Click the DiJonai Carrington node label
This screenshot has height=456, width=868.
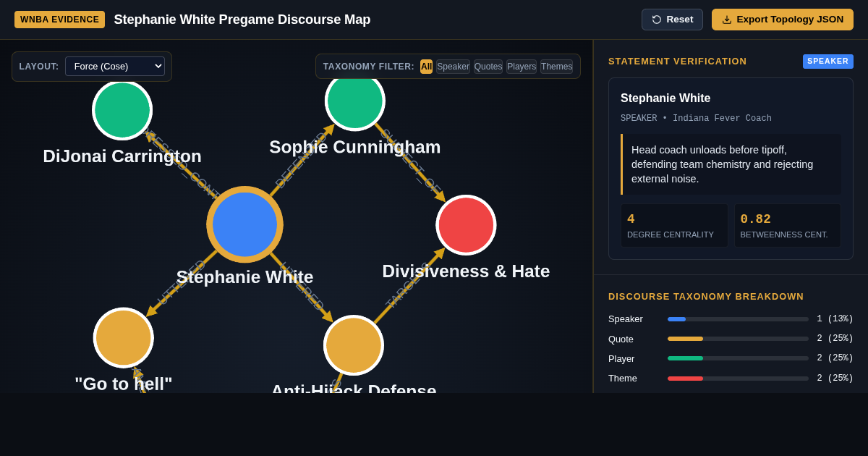point(122,156)
